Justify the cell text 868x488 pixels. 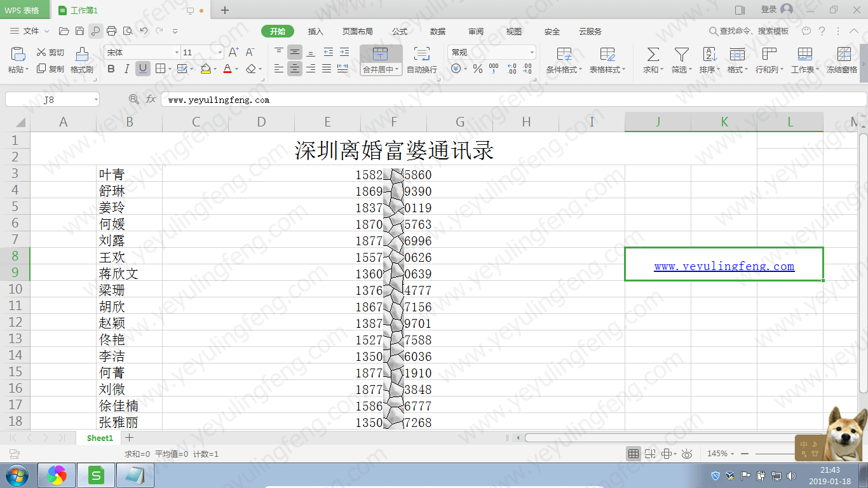pyautogui.click(x=327, y=69)
